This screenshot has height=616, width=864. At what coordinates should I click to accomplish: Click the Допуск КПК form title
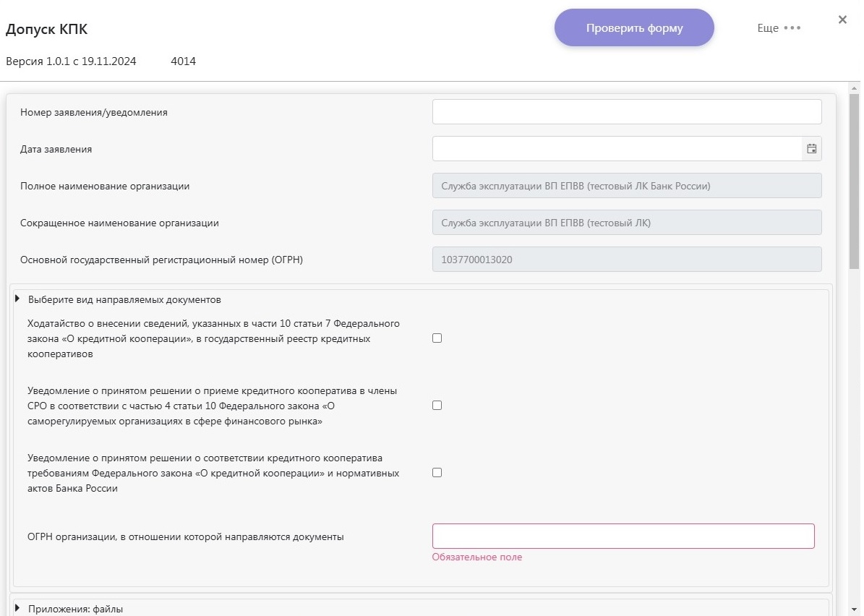click(47, 30)
